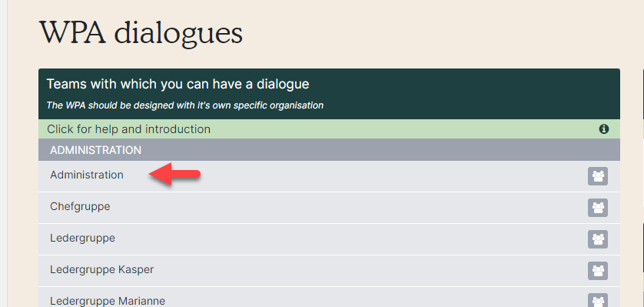Open dialogue with Chefgruppe
Viewport: 644px width, 307px height.
(x=329, y=208)
